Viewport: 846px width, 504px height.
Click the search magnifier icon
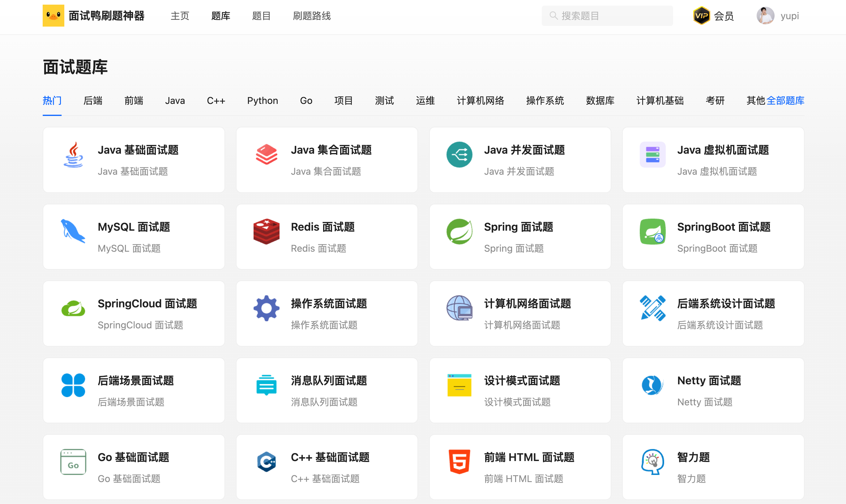coord(553,16)
